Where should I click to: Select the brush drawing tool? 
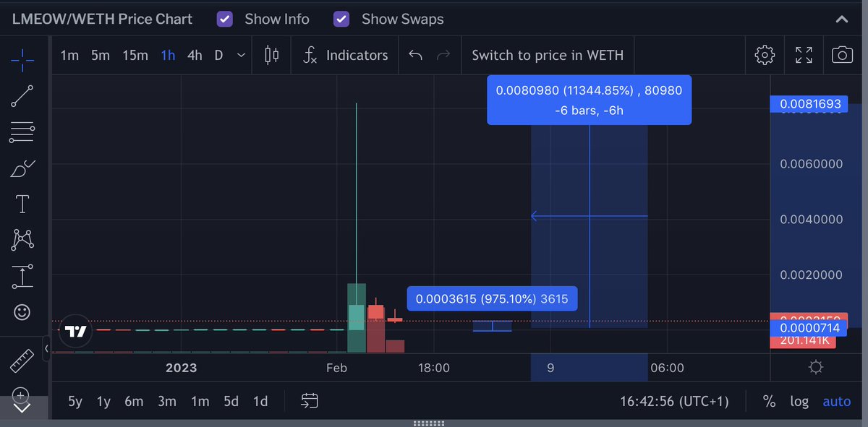(x=22, y=168)
